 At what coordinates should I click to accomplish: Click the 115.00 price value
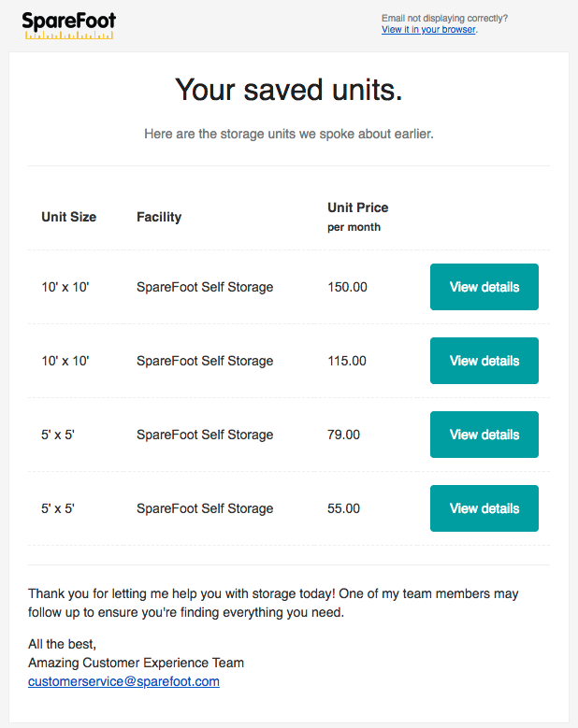347,361
